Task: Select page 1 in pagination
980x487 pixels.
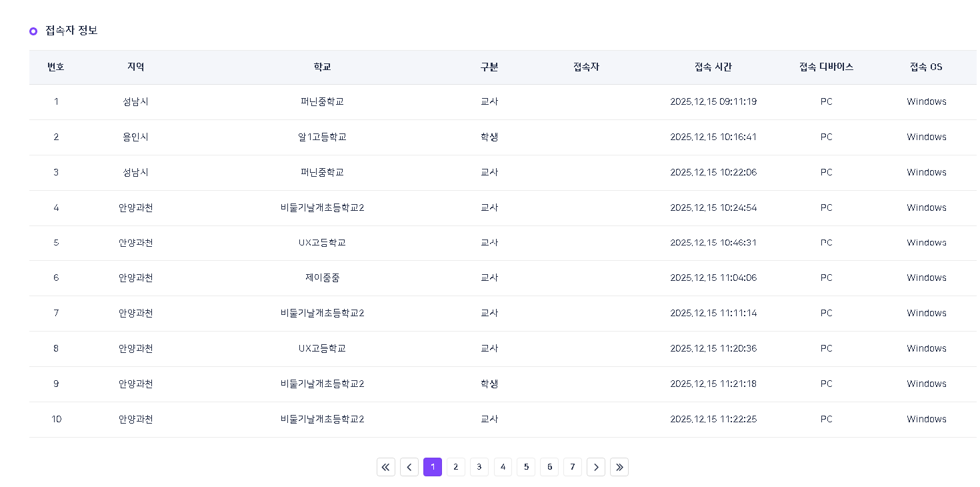Action: pos(433,467)
